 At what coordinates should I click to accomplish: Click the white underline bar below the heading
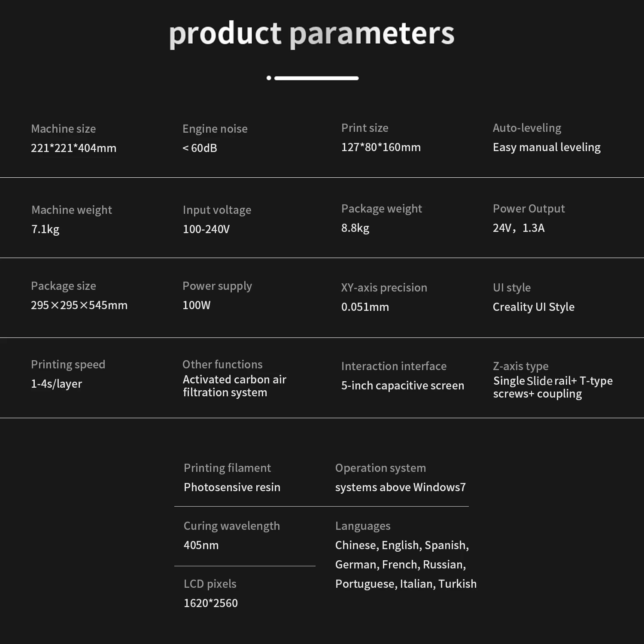pos(316,78)
